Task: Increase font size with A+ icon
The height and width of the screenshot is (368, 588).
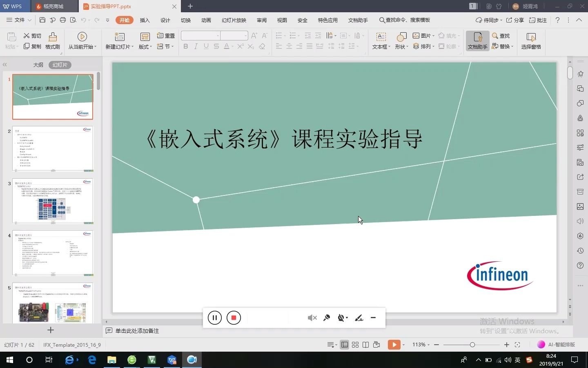Action: click(x=254, y=36)
